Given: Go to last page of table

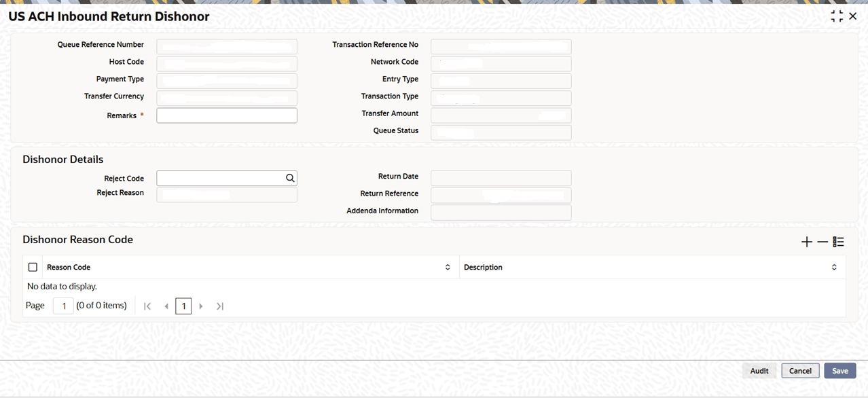Looking at the screenshot, I should pyautogui.click(x=220, y=306).
